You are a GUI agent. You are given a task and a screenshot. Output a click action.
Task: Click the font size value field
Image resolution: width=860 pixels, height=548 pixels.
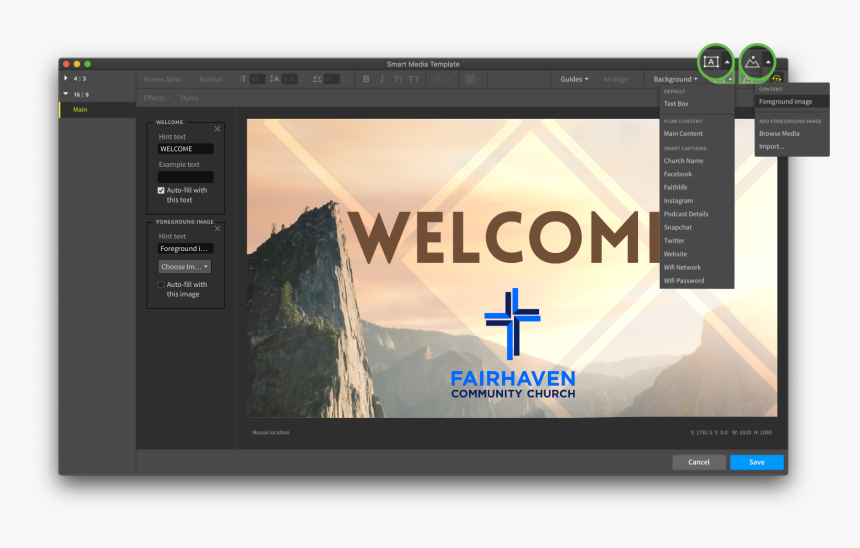[257, 80]
